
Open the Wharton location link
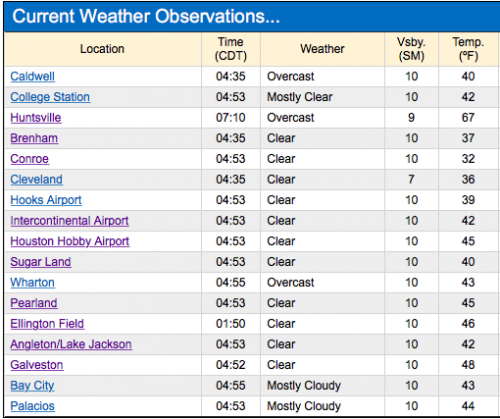pos(32,283)
